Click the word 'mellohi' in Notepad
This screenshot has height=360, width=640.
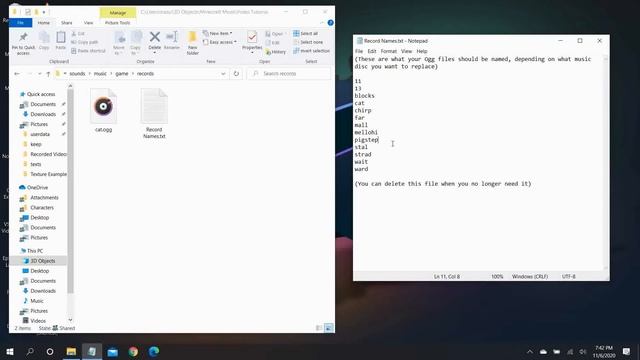point(366,133)
